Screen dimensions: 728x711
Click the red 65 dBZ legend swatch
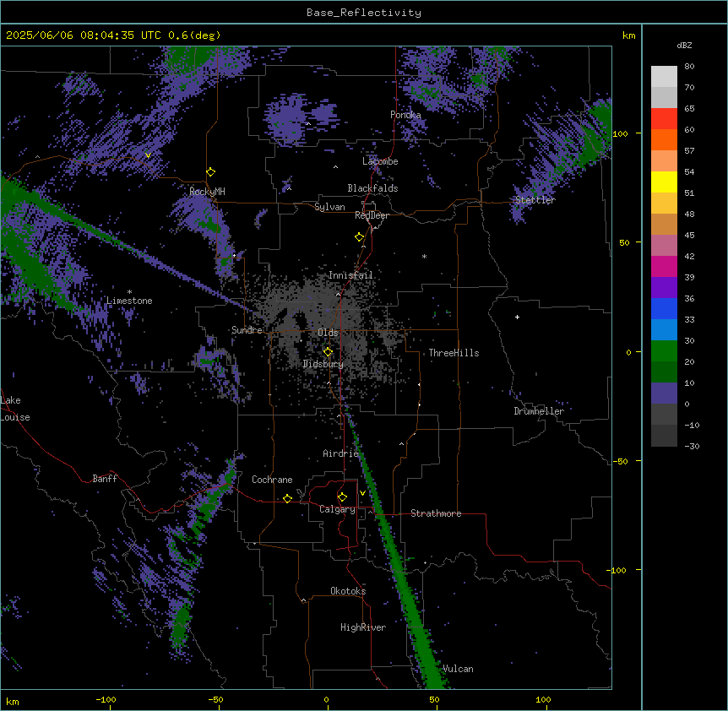coord(664,119)
